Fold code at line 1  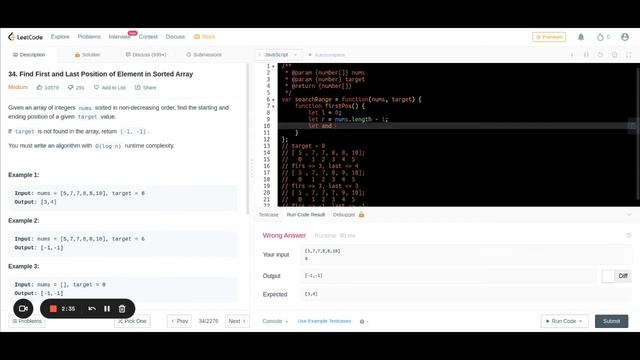(x=273, y=66)
